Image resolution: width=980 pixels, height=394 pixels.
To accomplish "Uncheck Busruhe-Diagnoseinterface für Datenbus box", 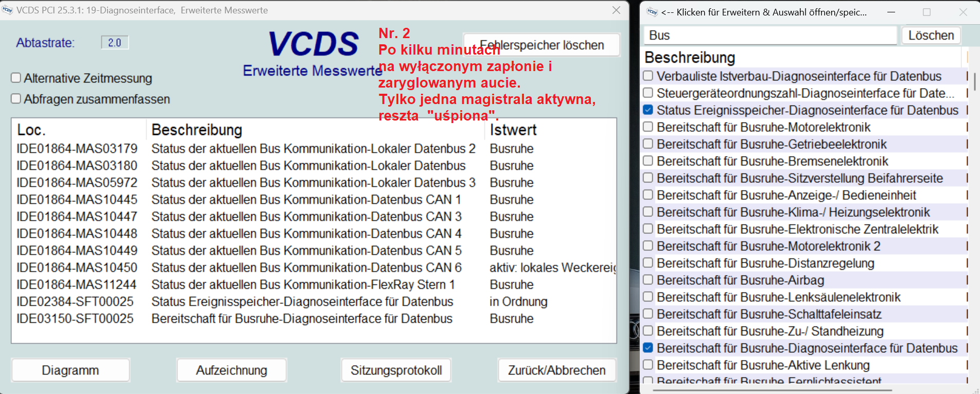I will pos(648,348).
